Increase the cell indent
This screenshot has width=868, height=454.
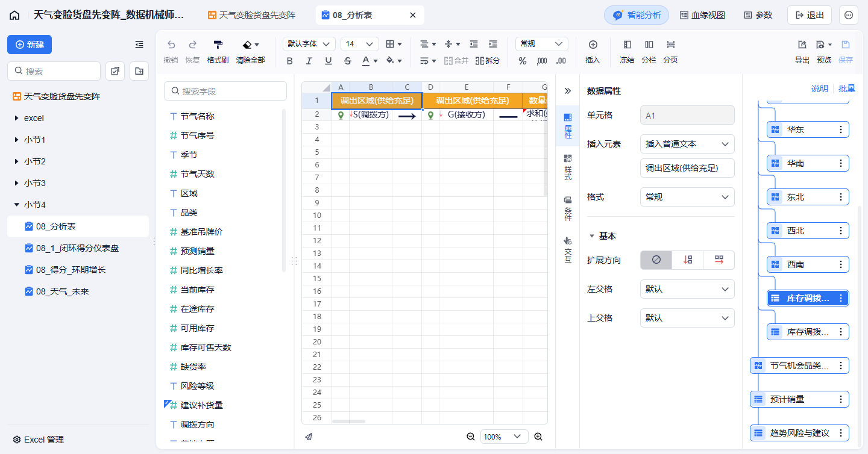coord(493,44)
